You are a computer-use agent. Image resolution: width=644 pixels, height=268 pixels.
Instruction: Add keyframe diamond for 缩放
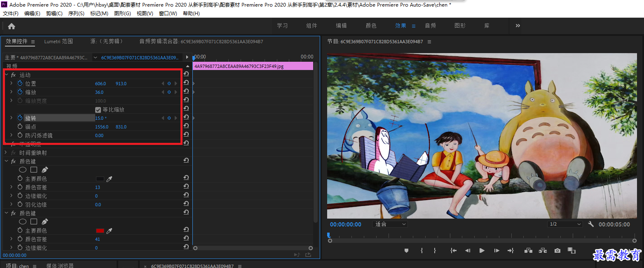(169, 92)
